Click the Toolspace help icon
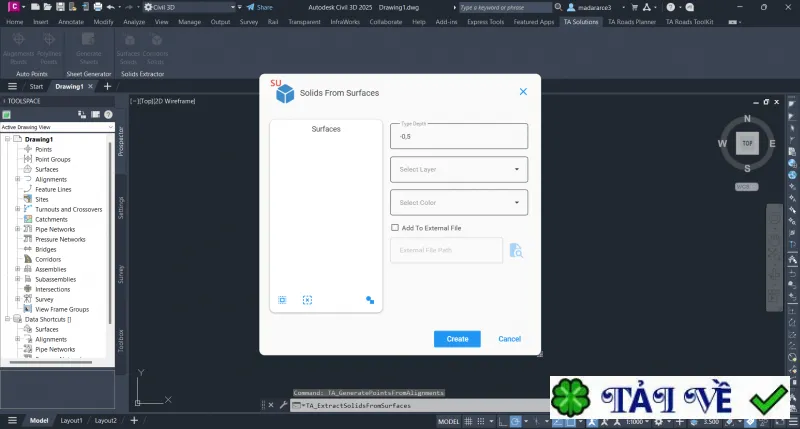The image size is (800, 429). 108,115
